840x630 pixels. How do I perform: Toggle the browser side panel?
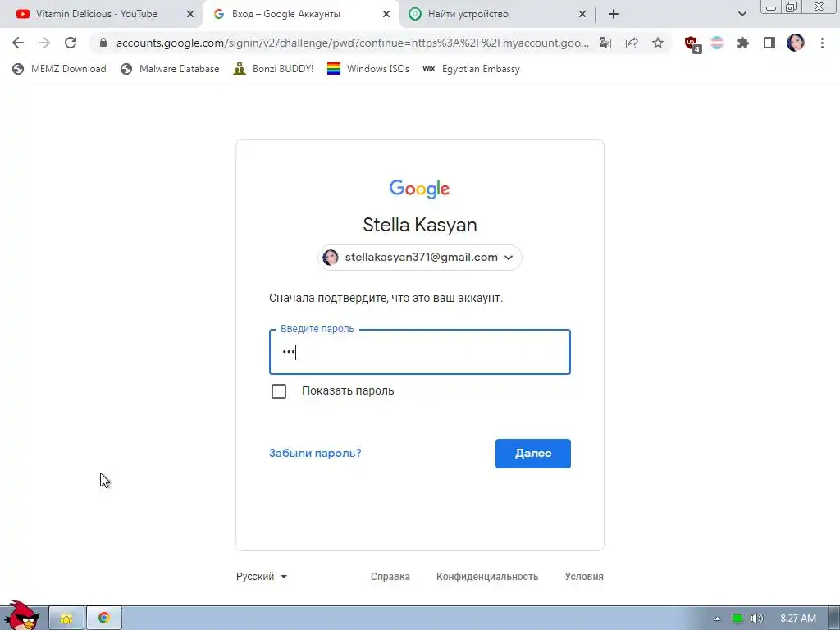click(x=769, y=43)
